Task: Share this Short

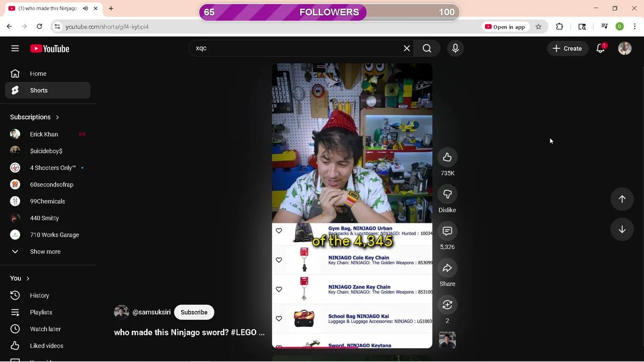Action: coord(447,268)
